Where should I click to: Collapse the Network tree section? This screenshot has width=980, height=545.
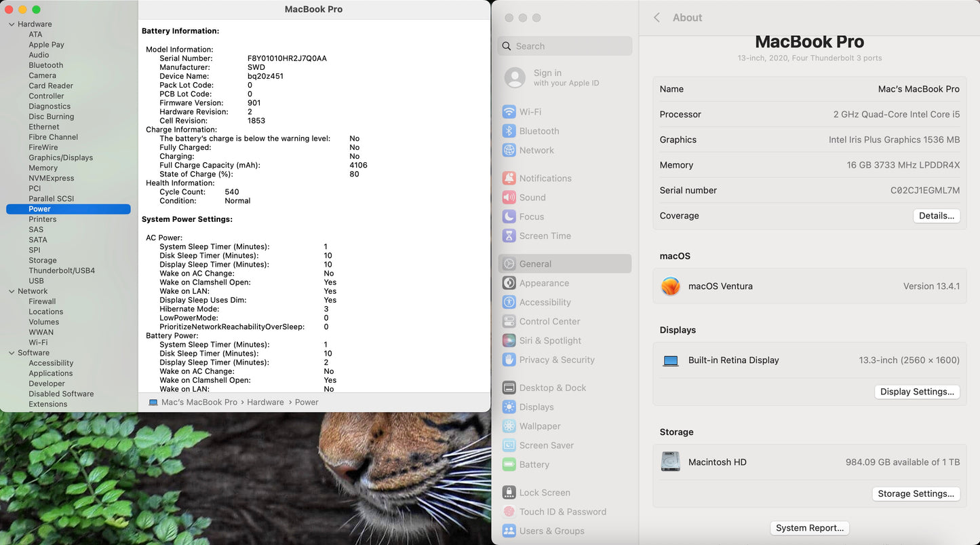pos(12,291)
